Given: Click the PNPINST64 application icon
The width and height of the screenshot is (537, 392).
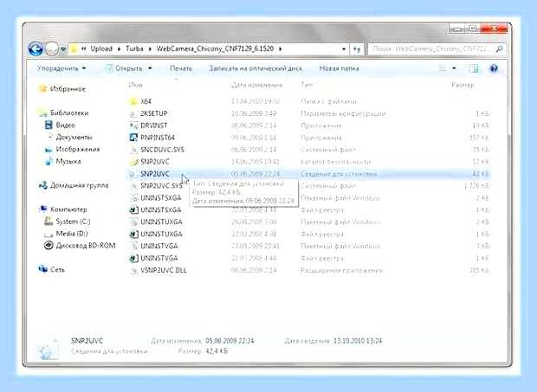Looking at the screenshot, I should click(133, 138).
